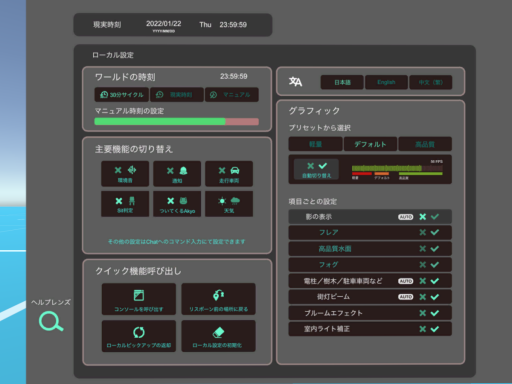
Task: Click the クイック機能呼び出し section heading
Action: pyautogui.click(x=138, y=271)
